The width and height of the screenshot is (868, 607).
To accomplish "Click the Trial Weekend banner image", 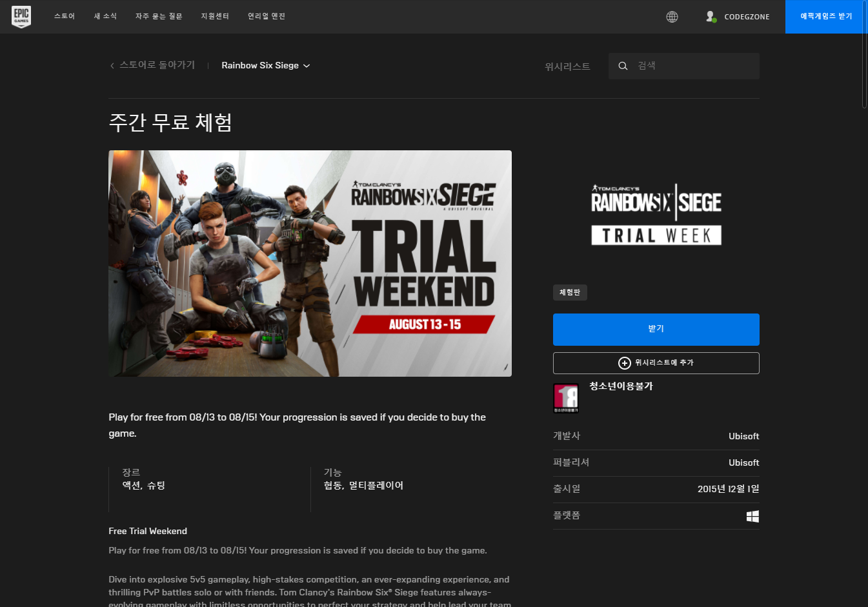I will coord(310,263).
